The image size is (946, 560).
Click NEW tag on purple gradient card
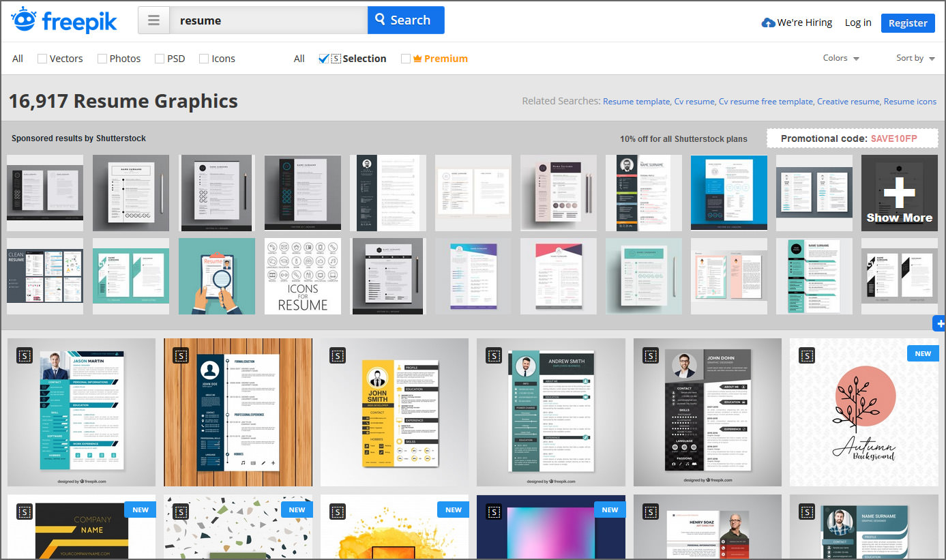pyautogui.click(x=610, y=510)
